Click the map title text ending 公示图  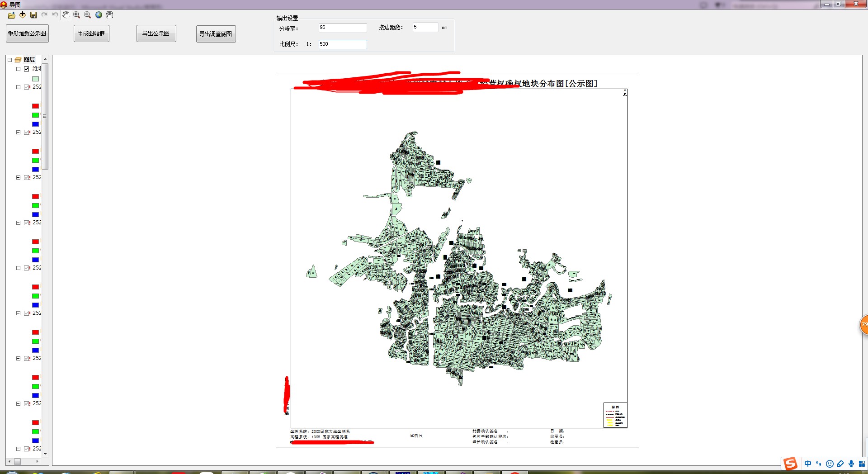point(538,84)
